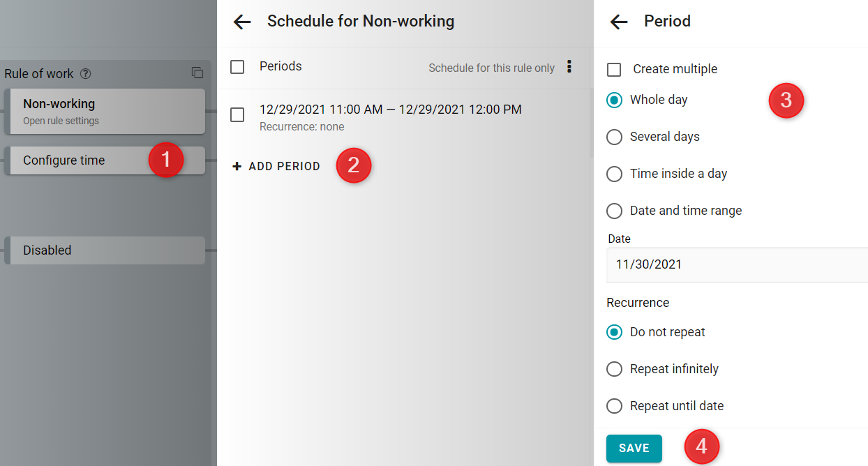
Task: Tick the Create multiple checkbox
Action: pyautogui.click(x=614, y=69)
